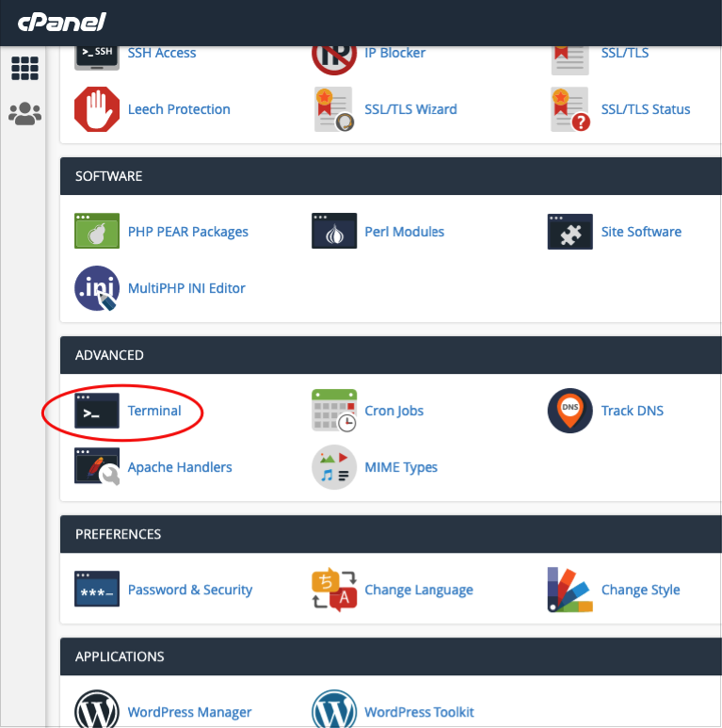The width and height of the screenshot is (722, 728).
Task: Click the IP Blocker icon
Action: 334,60
